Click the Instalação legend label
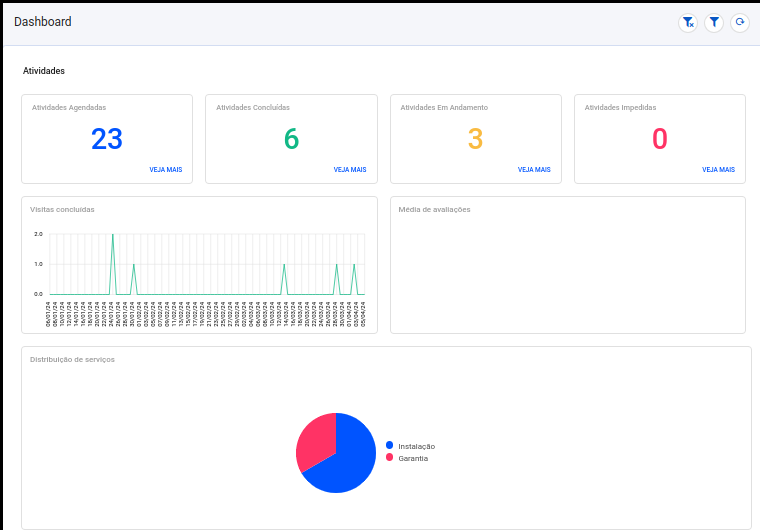Screen dimensions: 760x530 [417, 447]
